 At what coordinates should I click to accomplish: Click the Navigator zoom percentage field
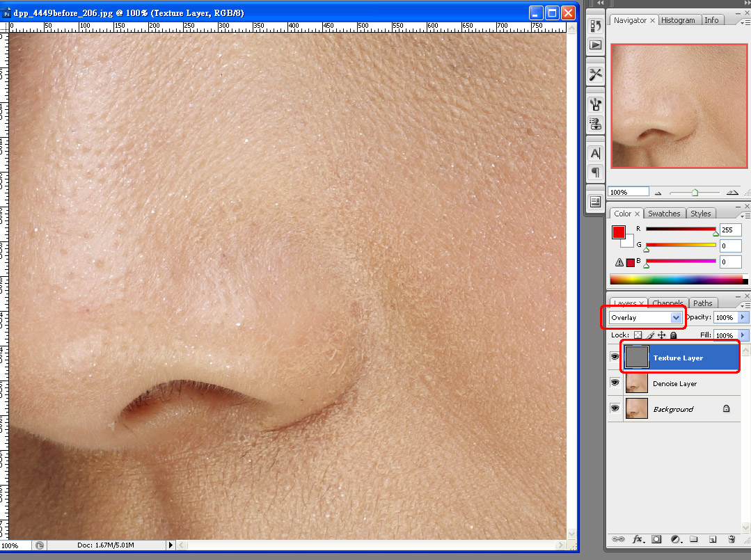[x=628, y=192]
